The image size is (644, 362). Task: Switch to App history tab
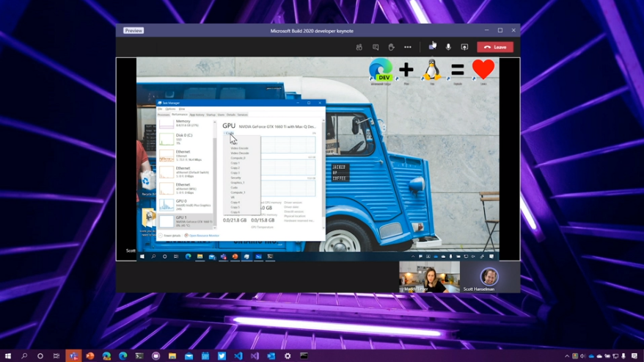point(197,115)
